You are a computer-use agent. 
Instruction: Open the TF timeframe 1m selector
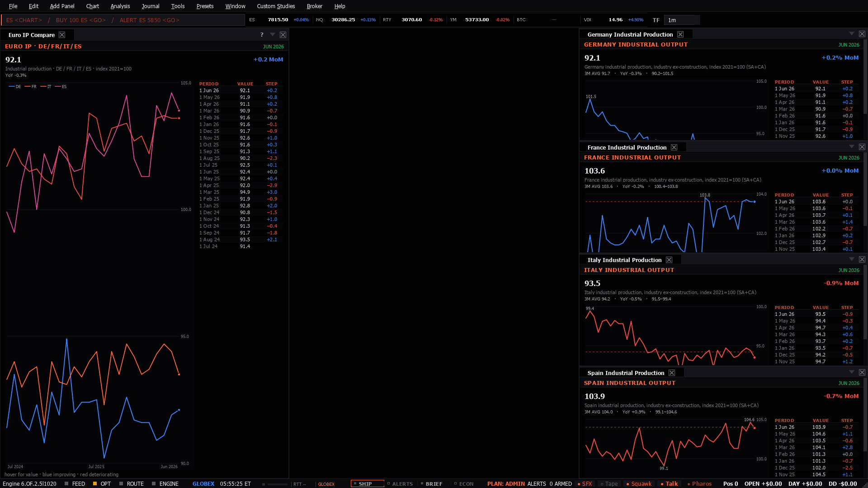coord(682,20)
